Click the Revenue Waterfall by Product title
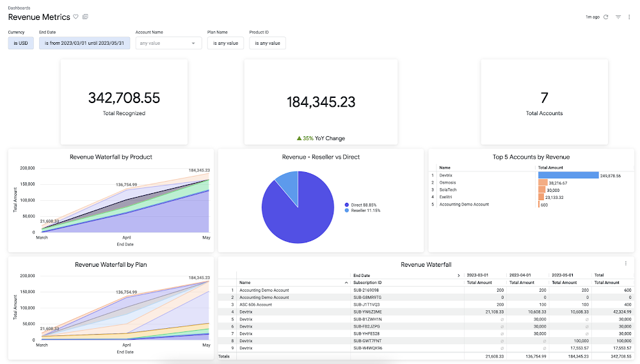640x364 pixels. (111, 157)
